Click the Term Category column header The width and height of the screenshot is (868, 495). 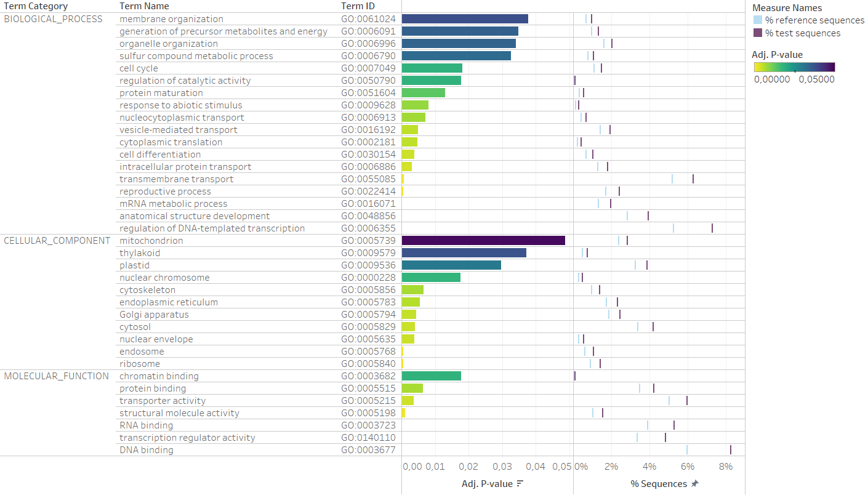(x=36, y=6)
